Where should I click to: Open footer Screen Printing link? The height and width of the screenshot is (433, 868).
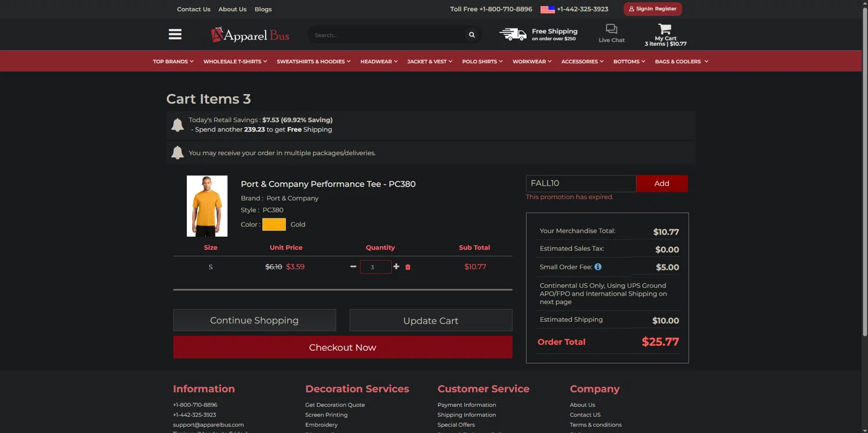point(326,414)
